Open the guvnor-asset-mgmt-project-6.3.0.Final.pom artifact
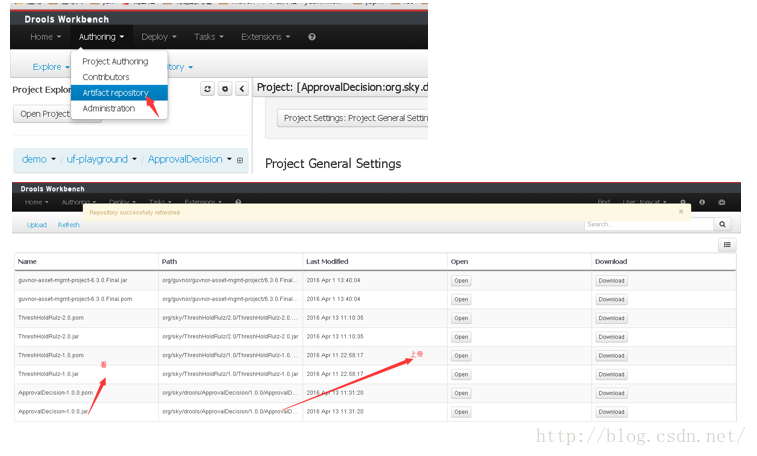This screenshot has width=757, height=456. (x=461, y=300)
